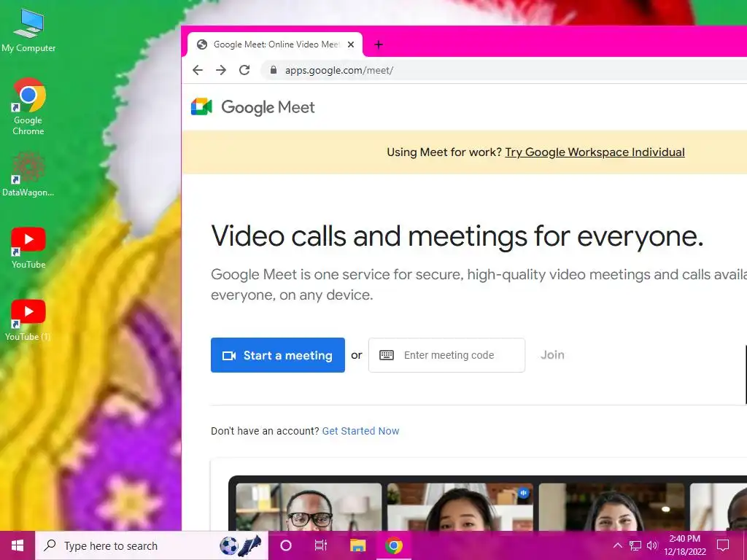The height and width of the screenshot is (560, 747).
Task: Open File Explorer from taskbar
Action: click(x=357, y=545)
